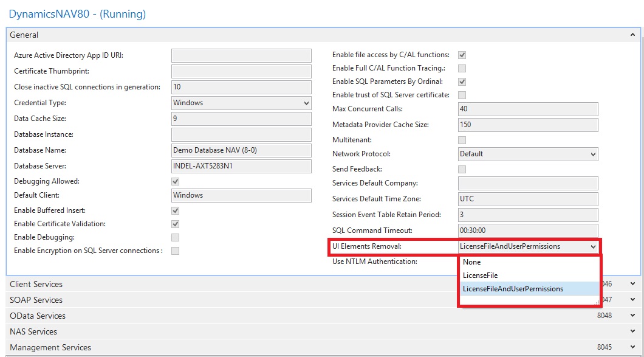Expand the SOAP Services section
The image size is (644, 357).
tap(634, 300)
